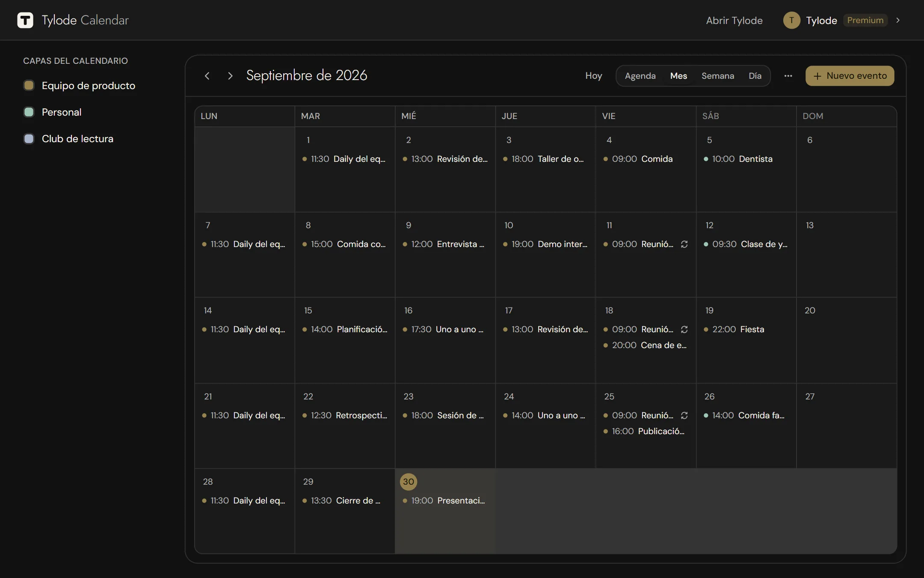This screenshot has width=924, height=578.
Task: Click Septiembre de 2026 title
Action: [307, 75]
